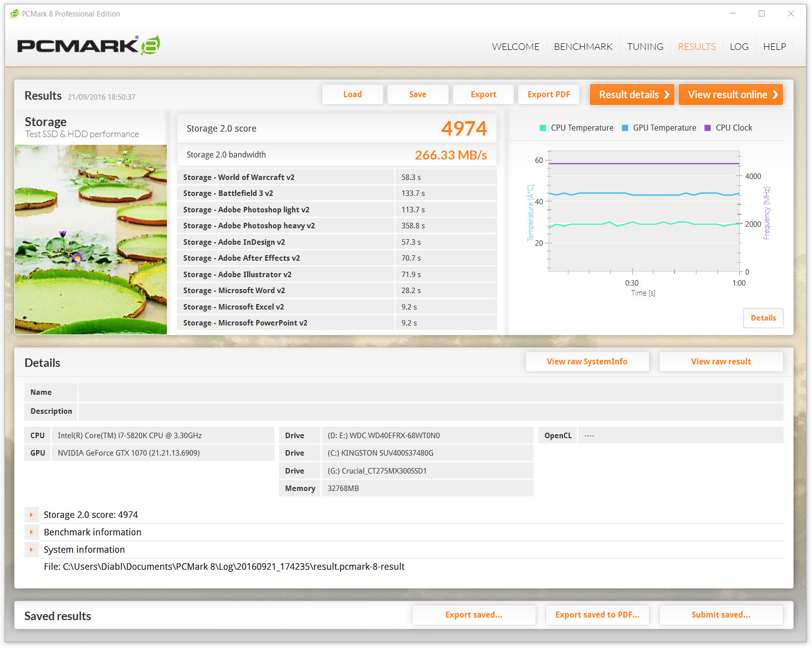Click the GPU Temperature legend swatch
812x648 pixels.
tap(625, 128)
